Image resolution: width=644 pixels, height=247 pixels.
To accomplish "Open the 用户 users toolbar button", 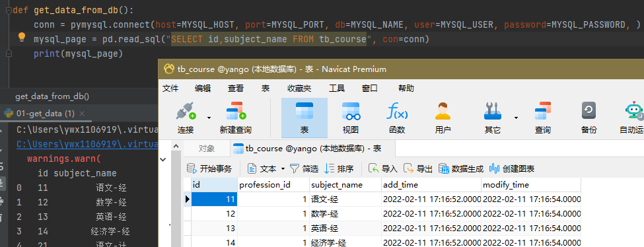I will (443, 118).
